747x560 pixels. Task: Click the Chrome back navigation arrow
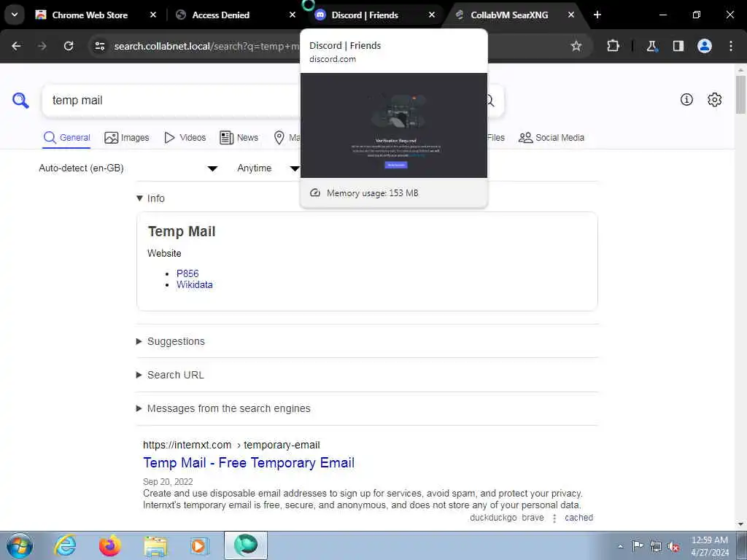pyautogui.click(x=16, y=46)
